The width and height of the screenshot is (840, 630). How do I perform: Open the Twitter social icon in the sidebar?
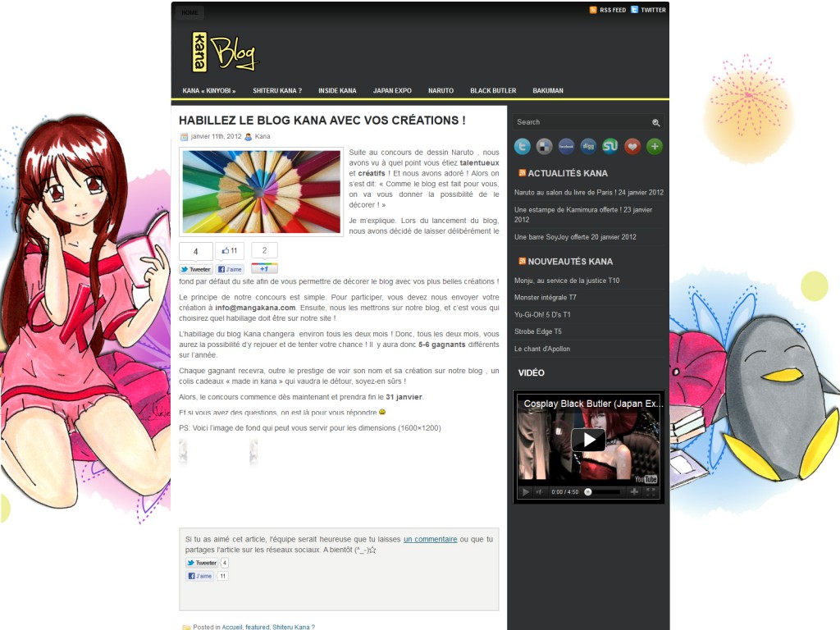(x=523, y=146)
